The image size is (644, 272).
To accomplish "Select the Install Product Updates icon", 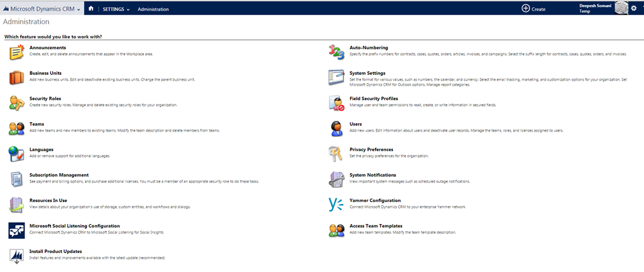I will (x=17, y=256).
